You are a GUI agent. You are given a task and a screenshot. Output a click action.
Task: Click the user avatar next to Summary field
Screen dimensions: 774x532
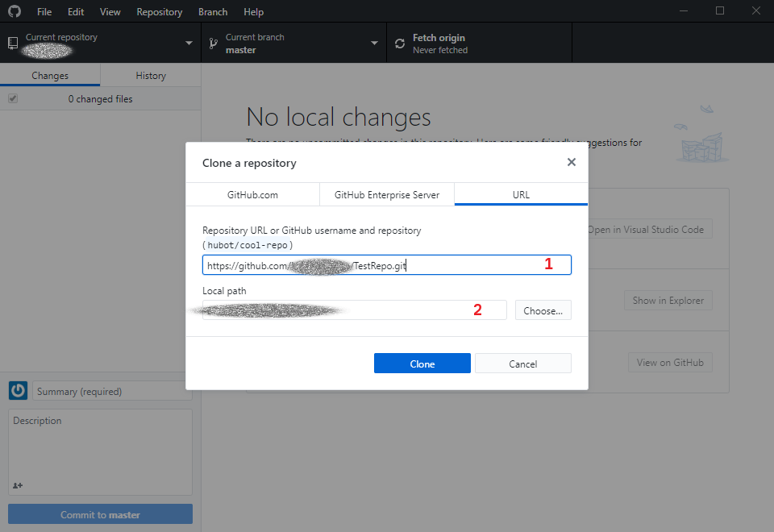coord(19,390)
